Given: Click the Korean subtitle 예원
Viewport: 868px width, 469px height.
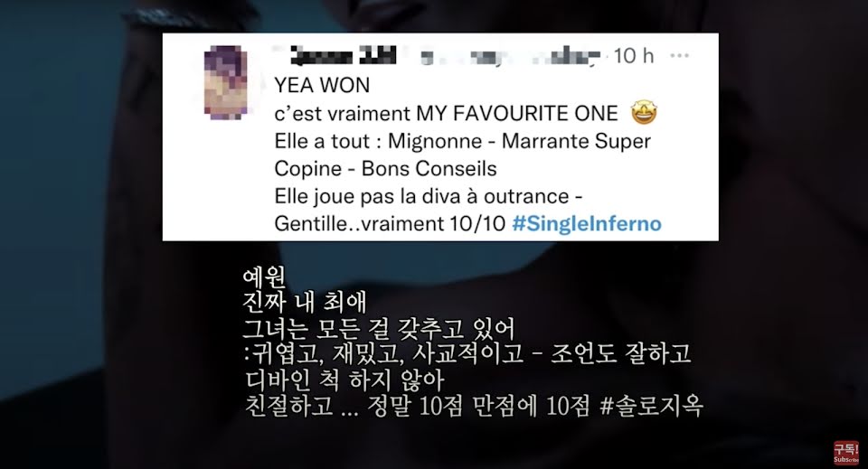Looking at the screenshot, I should (265, 277).
